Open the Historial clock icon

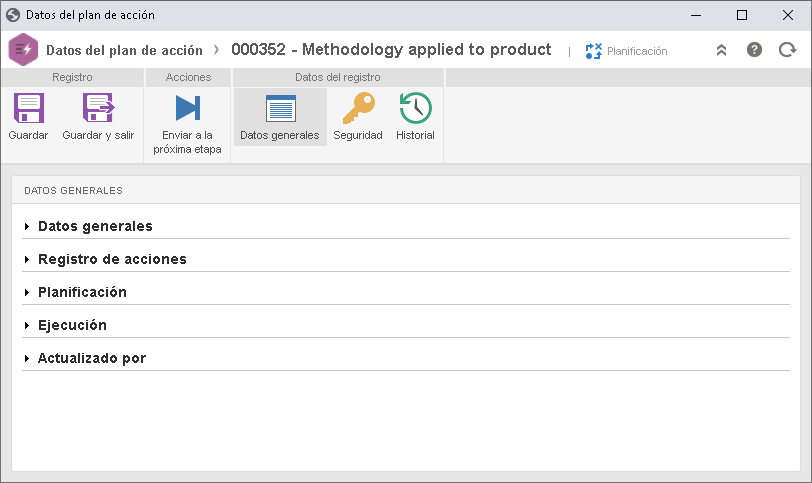(415, 108)
